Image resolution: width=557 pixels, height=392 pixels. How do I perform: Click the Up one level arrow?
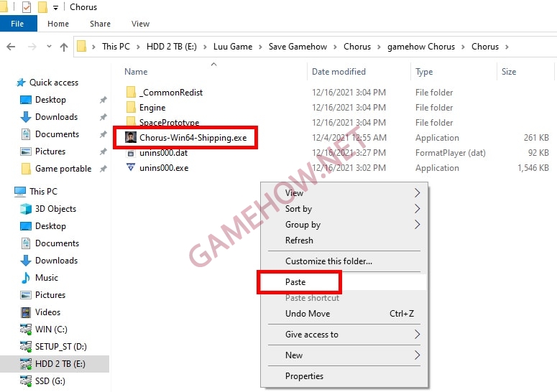64,47
